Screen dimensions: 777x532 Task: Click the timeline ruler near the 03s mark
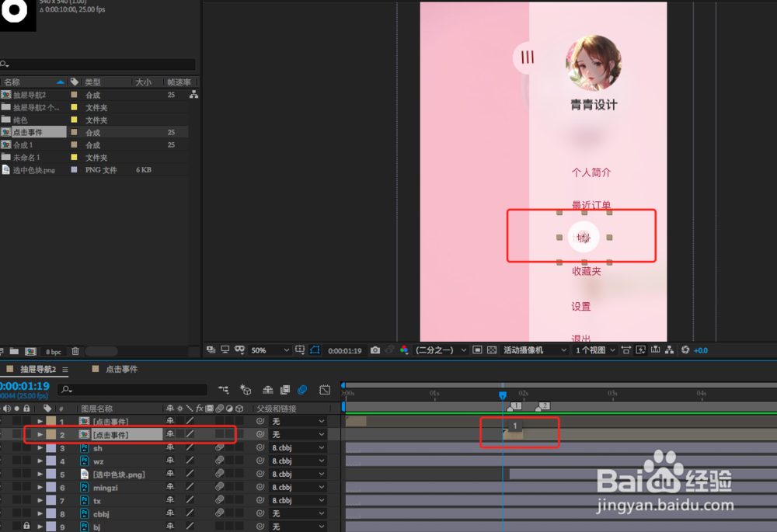[x=611, y=395]
